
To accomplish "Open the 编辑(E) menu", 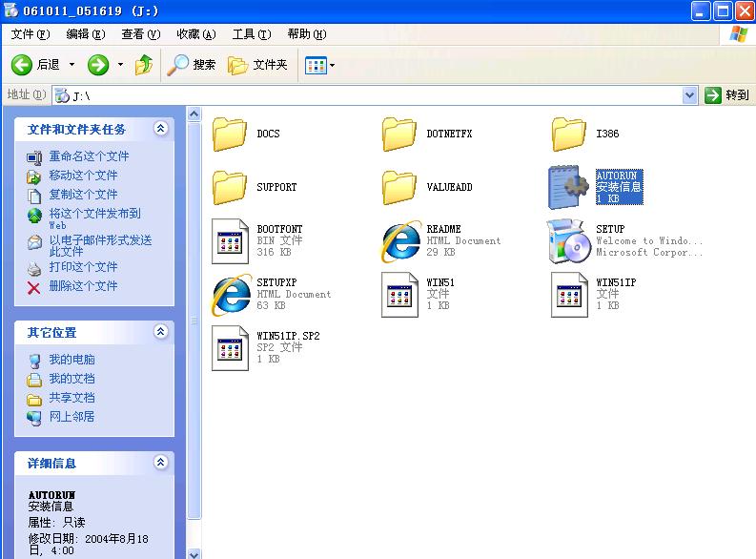I will pyautogui.click(x=86, y=34).
